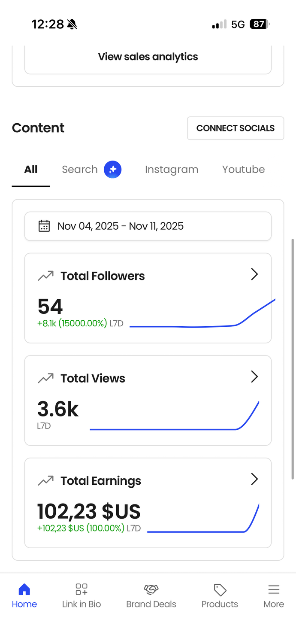Tap the Home icon in bottom navigation

click(24, 589)
